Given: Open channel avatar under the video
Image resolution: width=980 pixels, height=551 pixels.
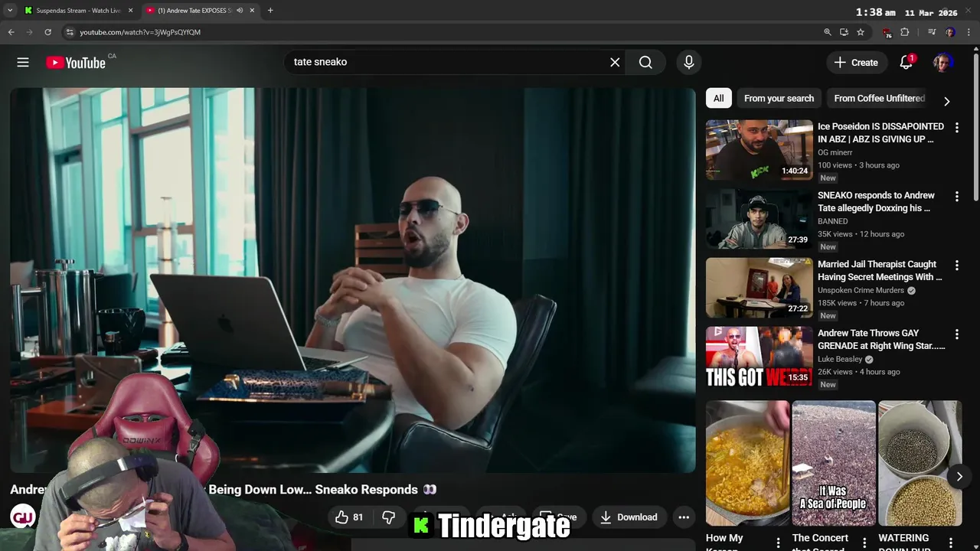Looking at the screenshot, I should coord(23,517).
